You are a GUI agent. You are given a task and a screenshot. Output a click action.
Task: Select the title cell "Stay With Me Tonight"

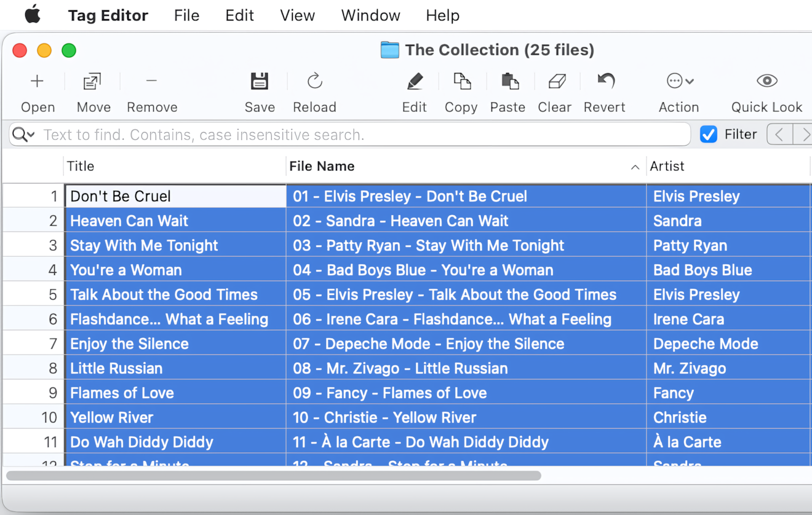pos(175,245)
